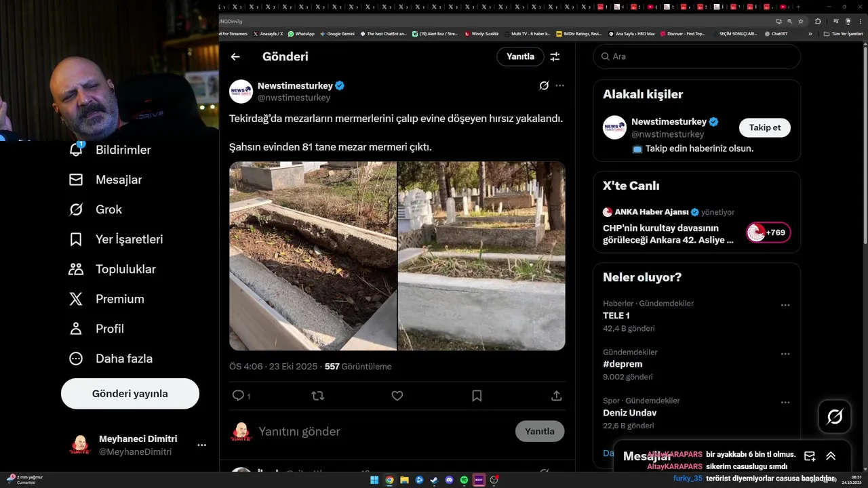This screenshot has width=868, height=488.
Task: Go to Yer İşaretleri bookmarks
Action: point(116,239)
